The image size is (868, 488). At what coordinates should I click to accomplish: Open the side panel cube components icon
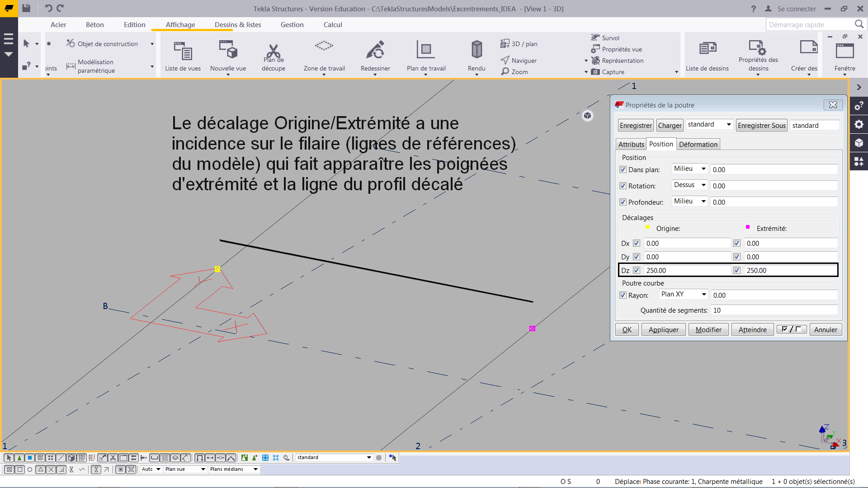[859, 143]
